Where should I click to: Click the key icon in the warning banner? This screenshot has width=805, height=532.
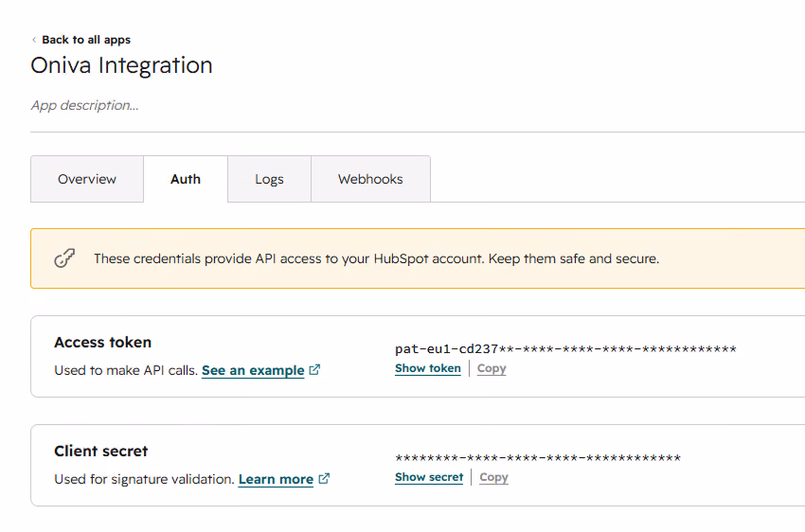(64, 258)
